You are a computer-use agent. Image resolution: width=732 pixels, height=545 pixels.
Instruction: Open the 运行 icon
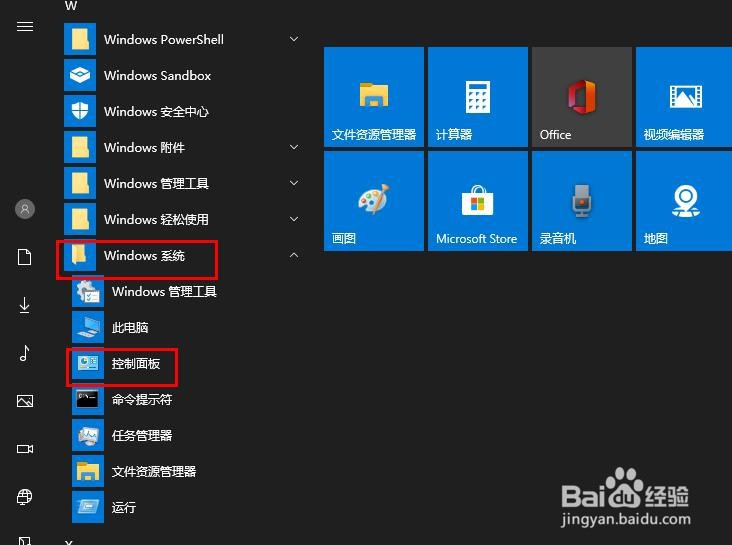88,507
